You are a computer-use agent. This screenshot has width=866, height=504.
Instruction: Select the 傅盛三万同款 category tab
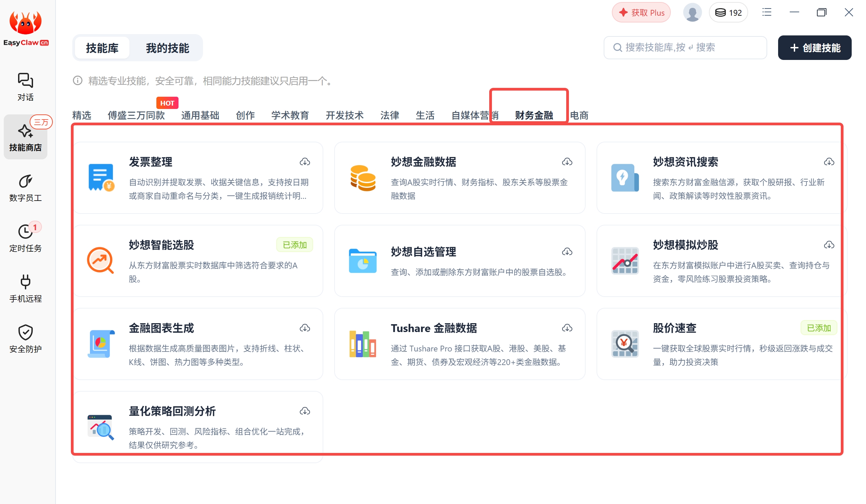pos(136,115)
